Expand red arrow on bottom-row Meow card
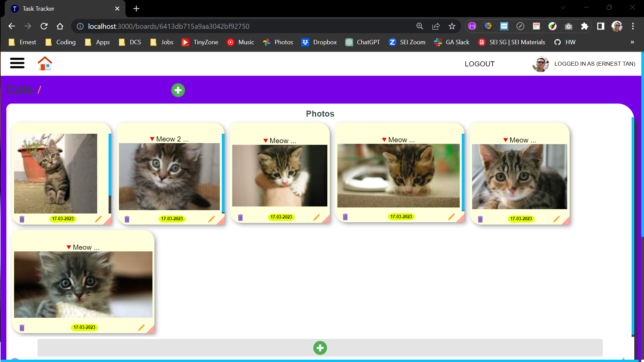 coord(69,247)
